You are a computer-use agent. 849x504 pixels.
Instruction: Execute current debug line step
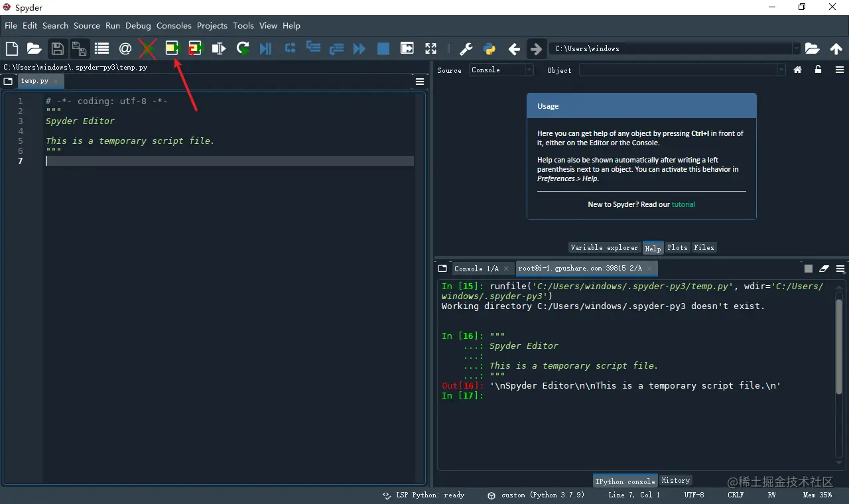pyautogui.click(x=290, y=48)
